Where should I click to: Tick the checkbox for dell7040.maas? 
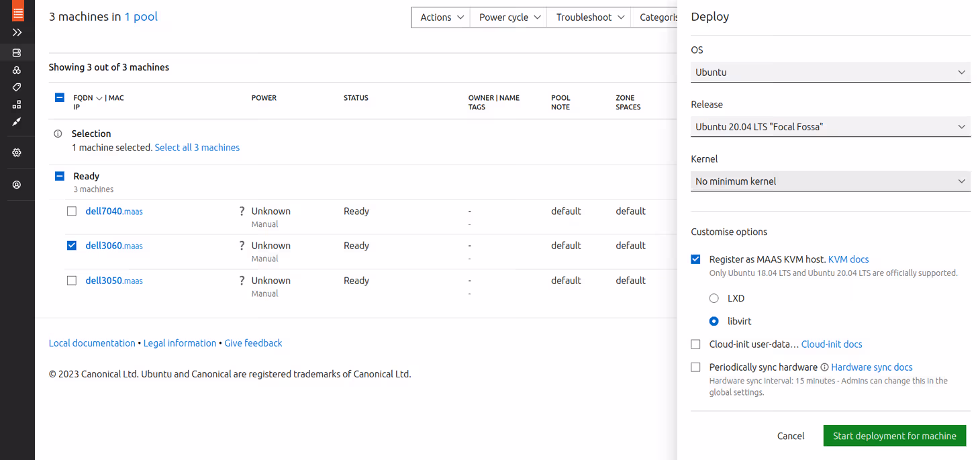(x=72, y=211)
